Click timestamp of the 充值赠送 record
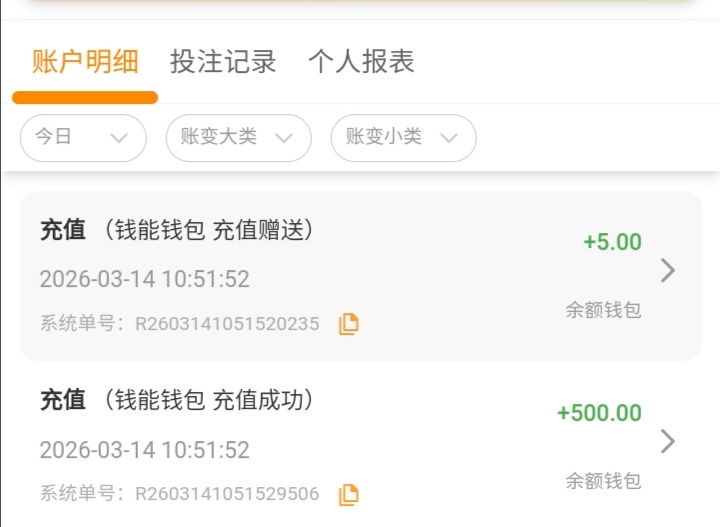The image size is (720, 527). [x=145, y=279]
